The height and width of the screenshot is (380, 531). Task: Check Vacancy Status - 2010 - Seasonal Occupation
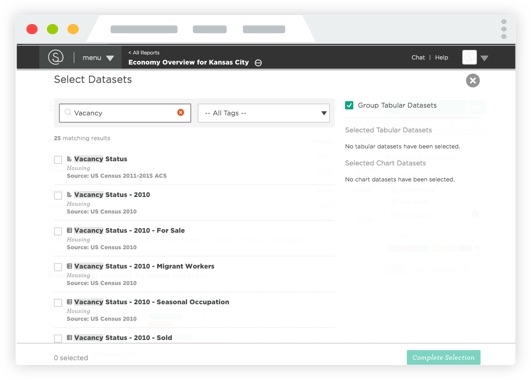pyautogui.click(x=58, y=302)
